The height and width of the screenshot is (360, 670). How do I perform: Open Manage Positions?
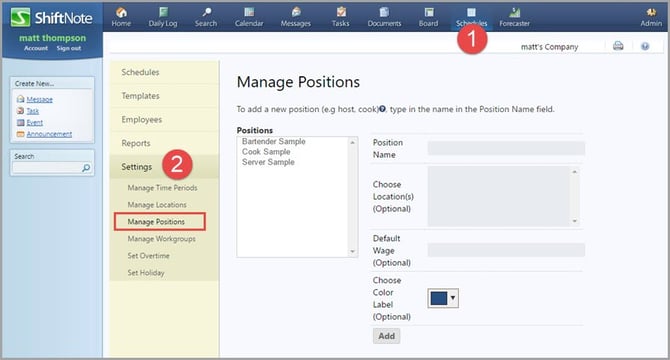[x=156, y=222]
